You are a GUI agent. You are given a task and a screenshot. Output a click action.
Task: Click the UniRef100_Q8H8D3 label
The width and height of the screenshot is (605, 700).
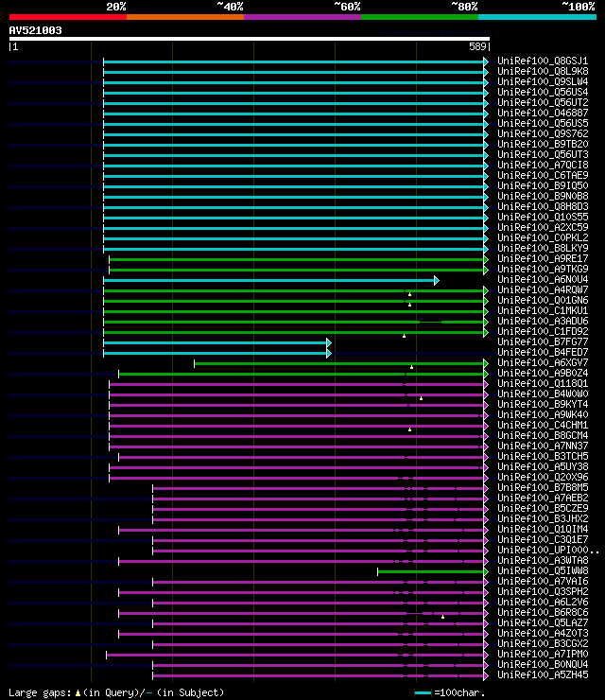click(x=543, y=207)
